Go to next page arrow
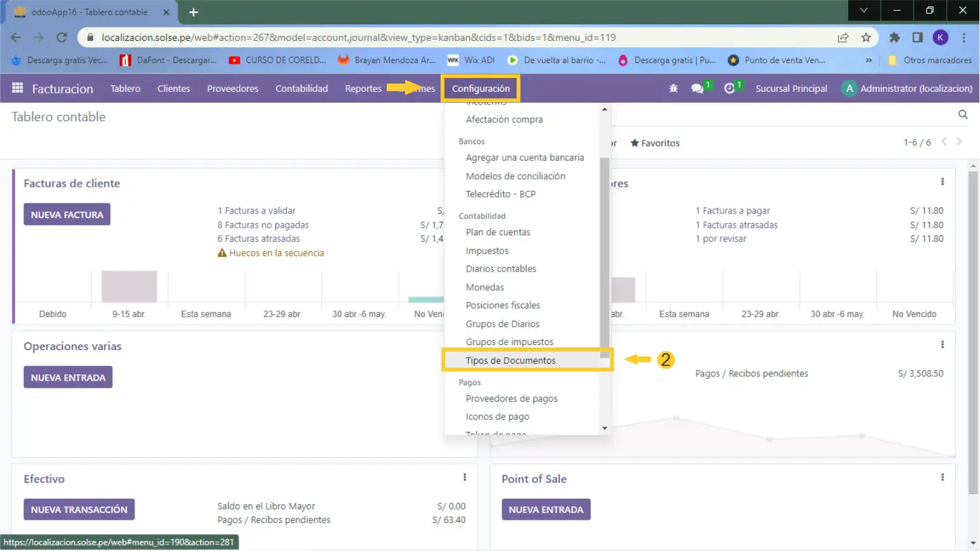Viewport: 980px width, 551px height. coord(959,142)
